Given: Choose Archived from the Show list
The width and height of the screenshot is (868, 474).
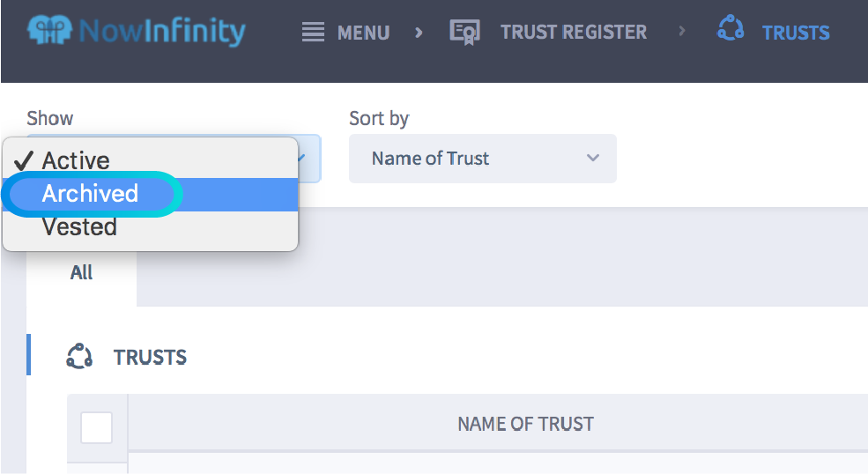Looking at the screenshot, I should pos(91,194).
